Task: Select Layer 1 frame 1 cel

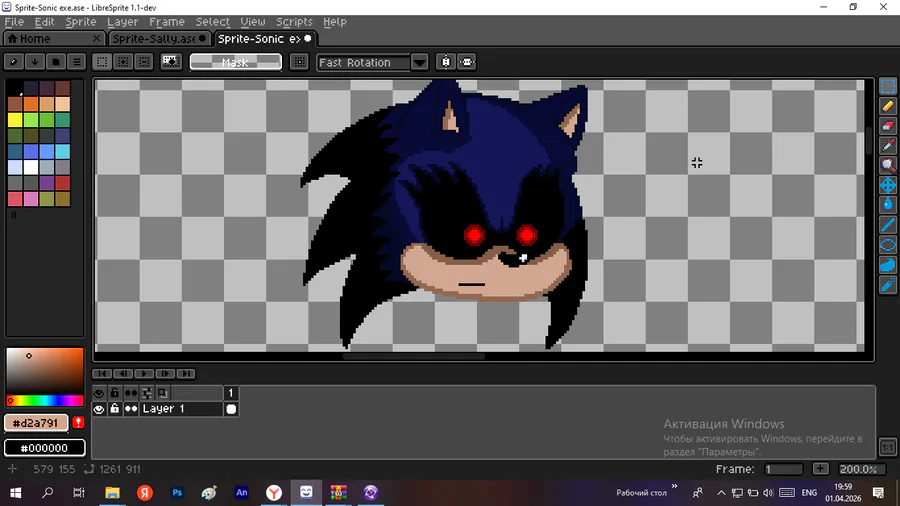Action: pos(231,409)
